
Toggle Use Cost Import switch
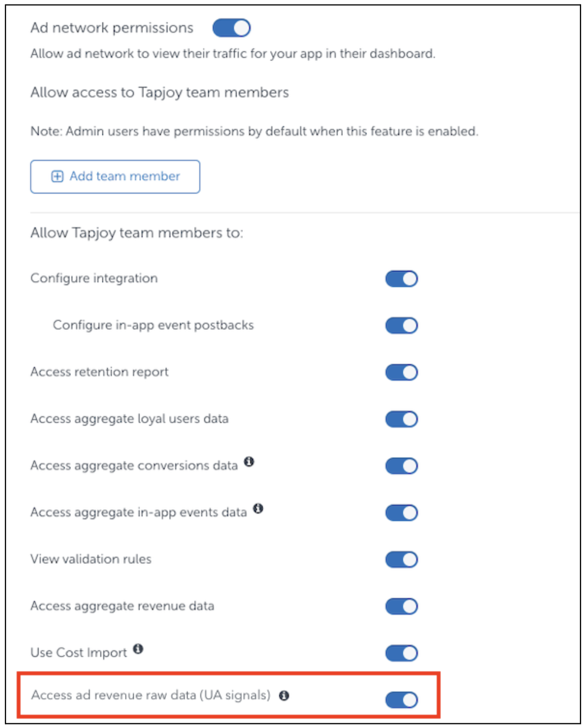(402, 653)
